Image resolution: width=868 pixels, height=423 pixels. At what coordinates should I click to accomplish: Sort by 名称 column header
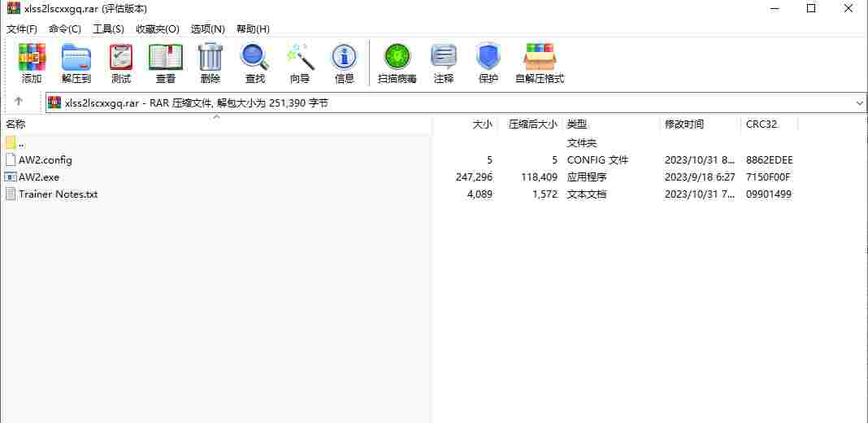[15, 124]
